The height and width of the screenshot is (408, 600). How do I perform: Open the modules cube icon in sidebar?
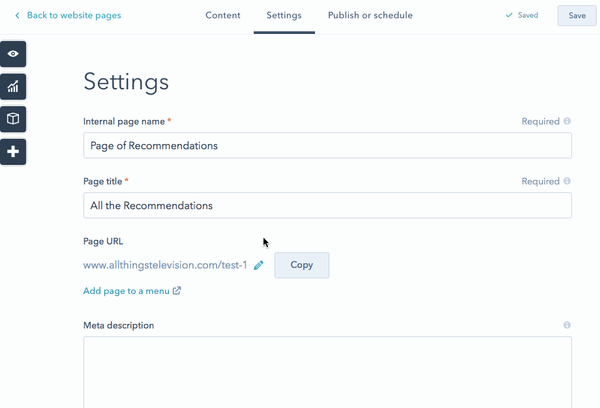pyautogui.click(x=13, y=119)
